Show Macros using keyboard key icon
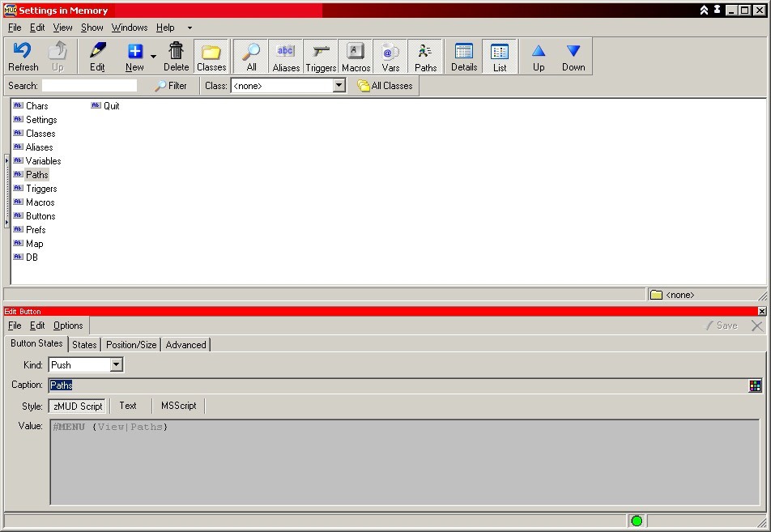The width and height of the screenshot is (771, 532). tap(356, 57)
